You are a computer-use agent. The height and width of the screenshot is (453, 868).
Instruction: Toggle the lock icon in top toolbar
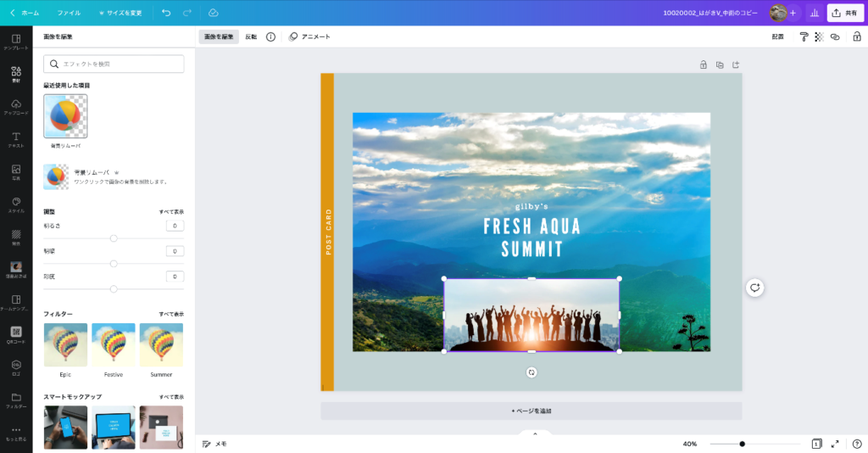(x=857, y=36)
